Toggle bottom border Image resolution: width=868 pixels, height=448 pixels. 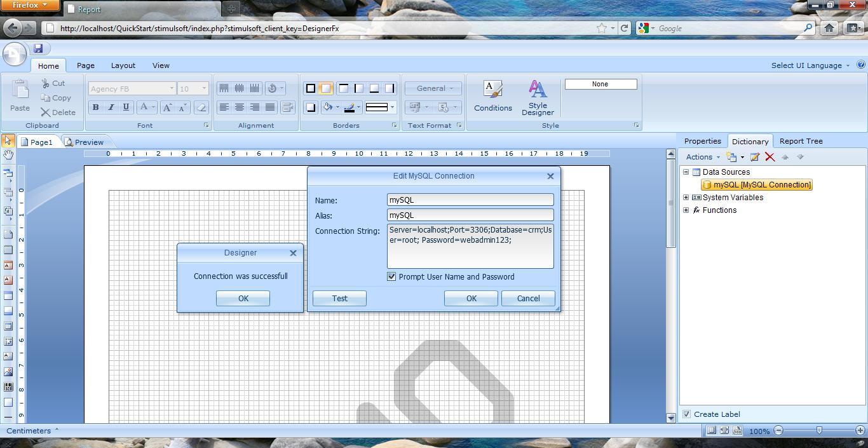point(374,88)
